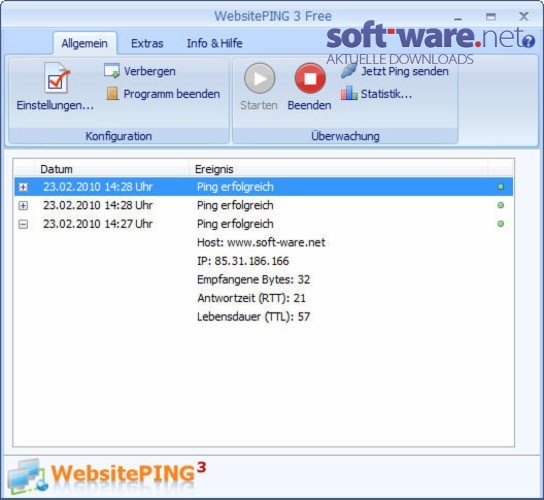This screenshot has width=544, height=500.
Task: Select the Allgemein tab
Action: [x=85, y=43]
